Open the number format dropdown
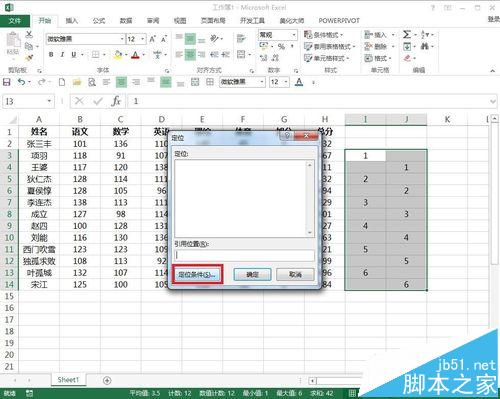Screen dimensions: 500x399 click(x=294, y=35)
